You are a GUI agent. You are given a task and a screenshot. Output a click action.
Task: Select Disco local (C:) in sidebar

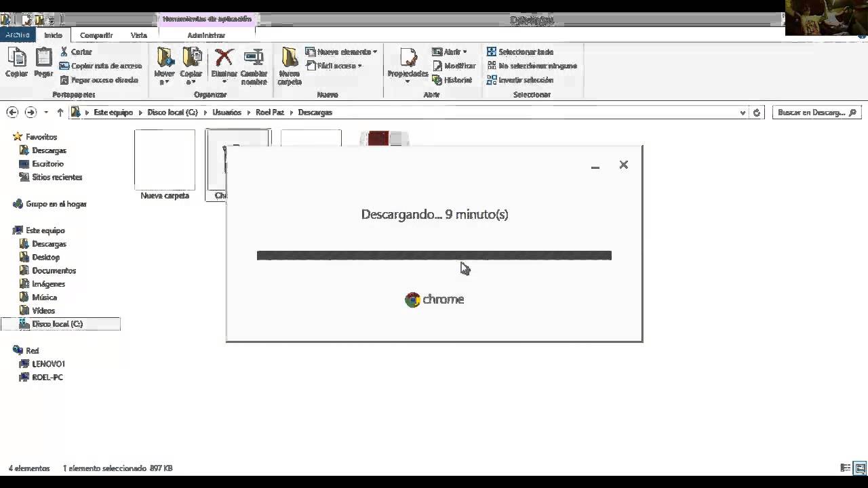click(x=60, y=324)
